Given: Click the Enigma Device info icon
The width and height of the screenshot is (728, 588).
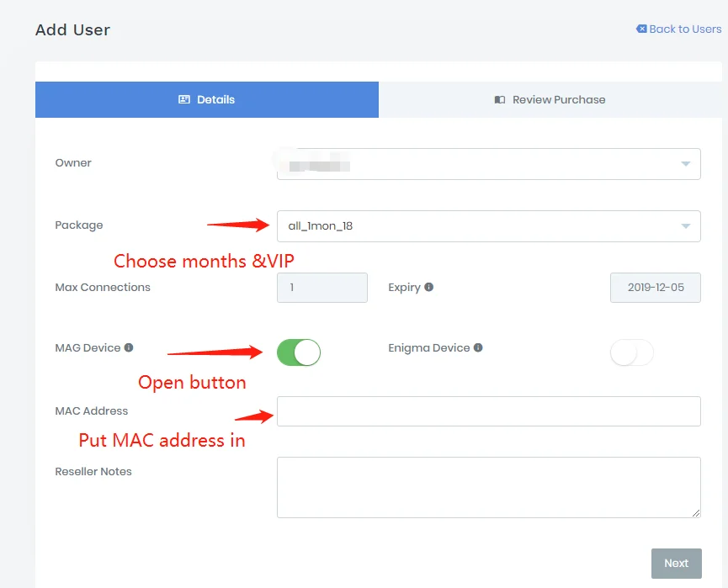Looking at the screenshot, I should [x=478, y=347].
